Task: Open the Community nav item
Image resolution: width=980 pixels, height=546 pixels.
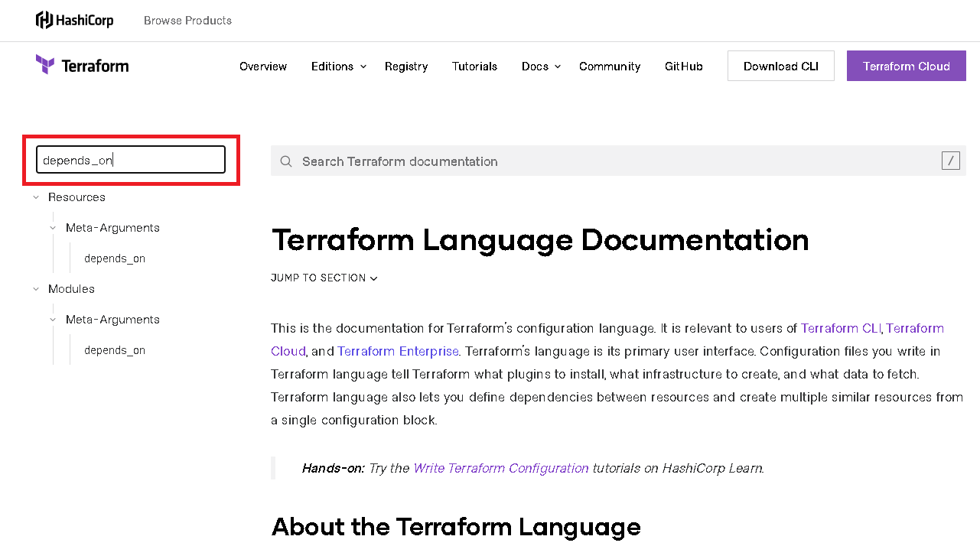Action: [610, 67]
